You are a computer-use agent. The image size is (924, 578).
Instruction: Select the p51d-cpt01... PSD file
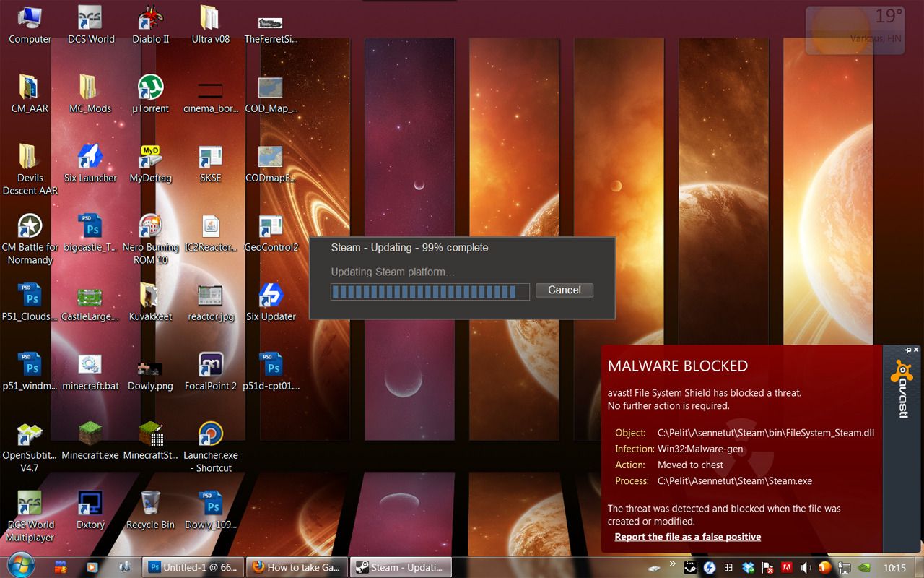(270, 371)
